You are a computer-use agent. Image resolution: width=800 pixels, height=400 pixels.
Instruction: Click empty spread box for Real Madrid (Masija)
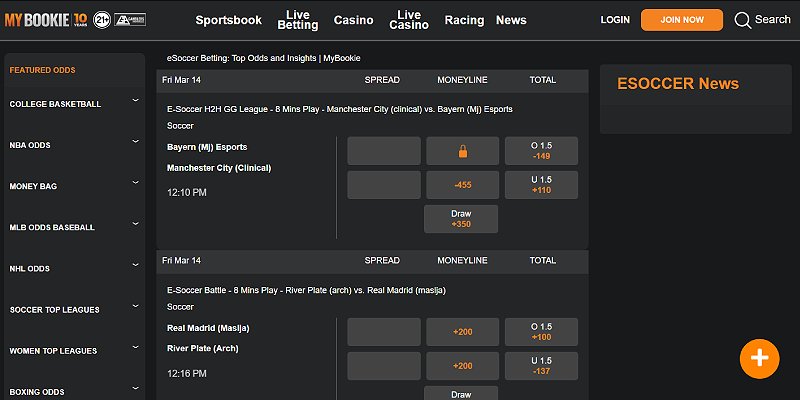[384, 332]
